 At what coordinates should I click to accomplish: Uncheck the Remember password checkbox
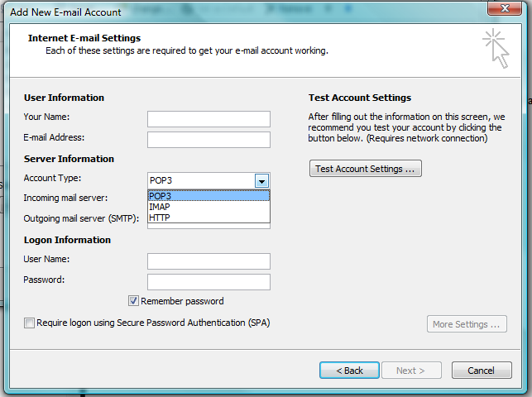click(x=133, y=301)
